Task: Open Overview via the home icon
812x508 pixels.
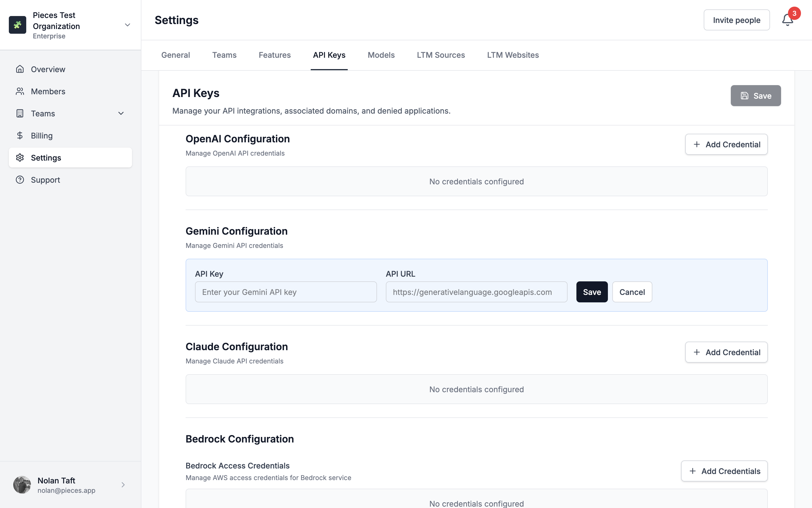Action: pos(20,69)
